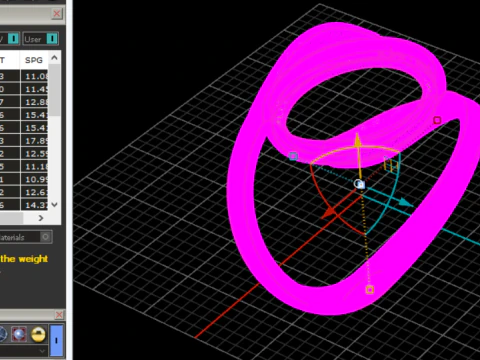Click the table's scroll down arrow
Screen dimensions: 480x360
click(54, 205)
